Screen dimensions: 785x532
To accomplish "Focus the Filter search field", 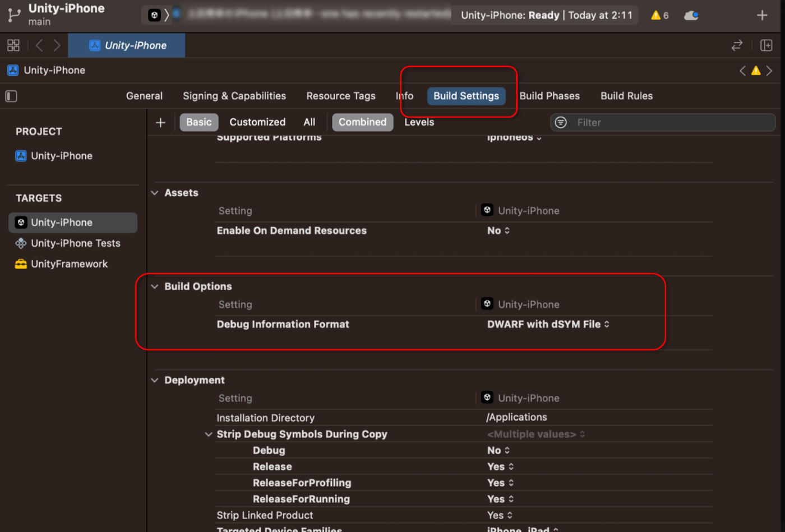I will (x=663, y=122).
